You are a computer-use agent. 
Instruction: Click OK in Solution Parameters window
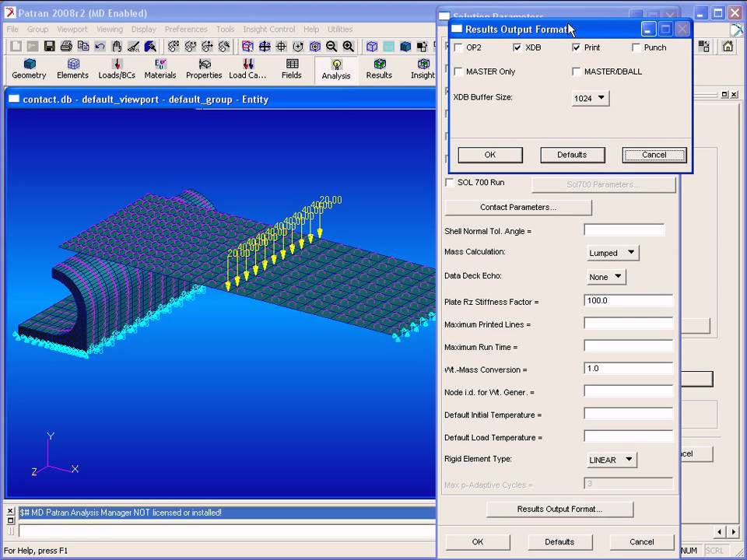coord(478,542)
